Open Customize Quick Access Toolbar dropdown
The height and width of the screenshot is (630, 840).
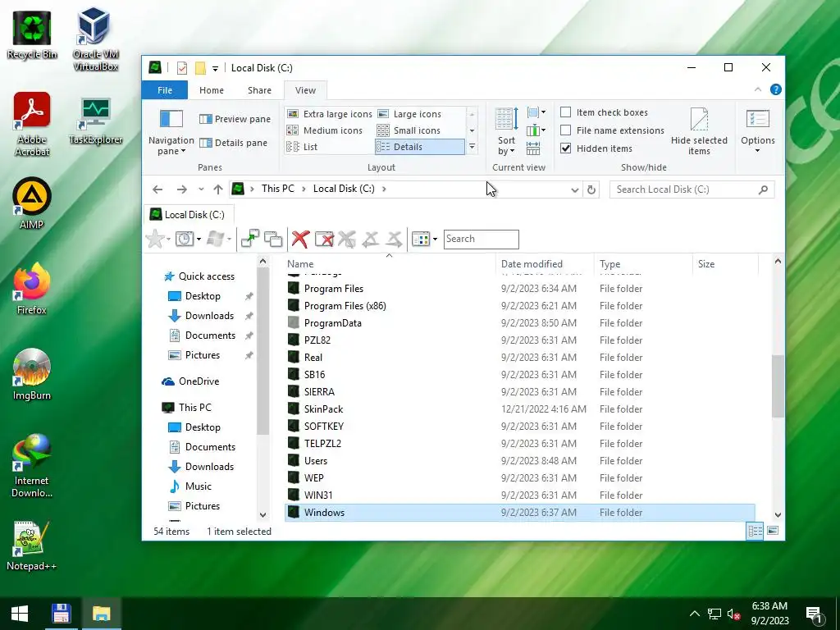(x=215, y=69)
